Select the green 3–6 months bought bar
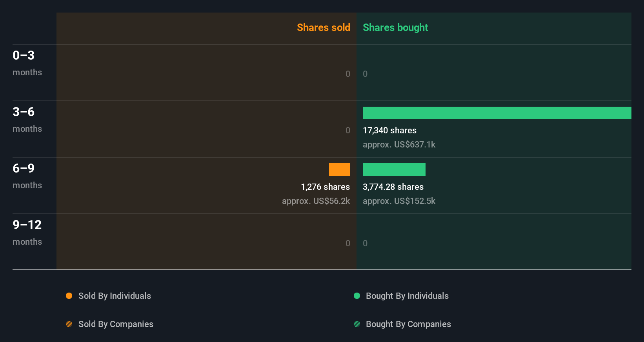This screenshot has width=644, height=342. (497, 113)
